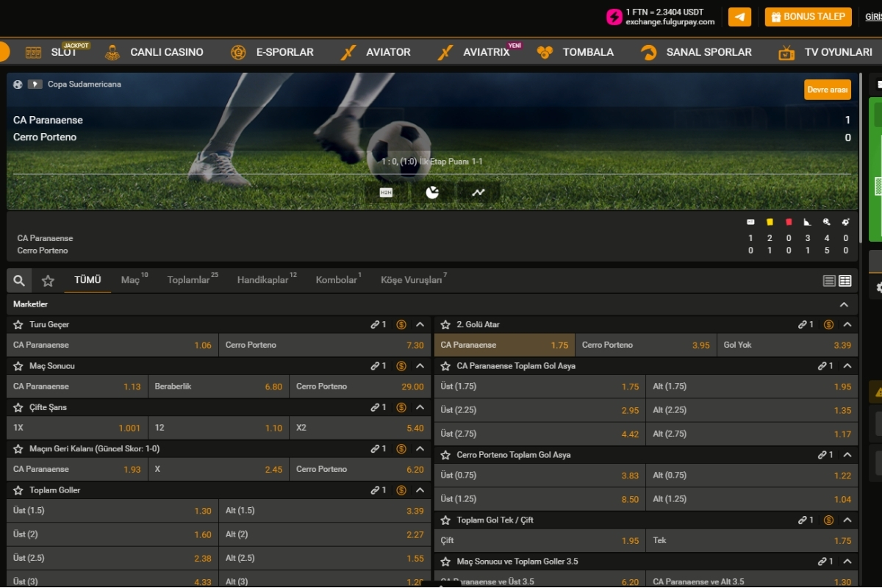Collapse the Marketler section header
The width and height of the screenshot is (882, 588).
point(844,304)
